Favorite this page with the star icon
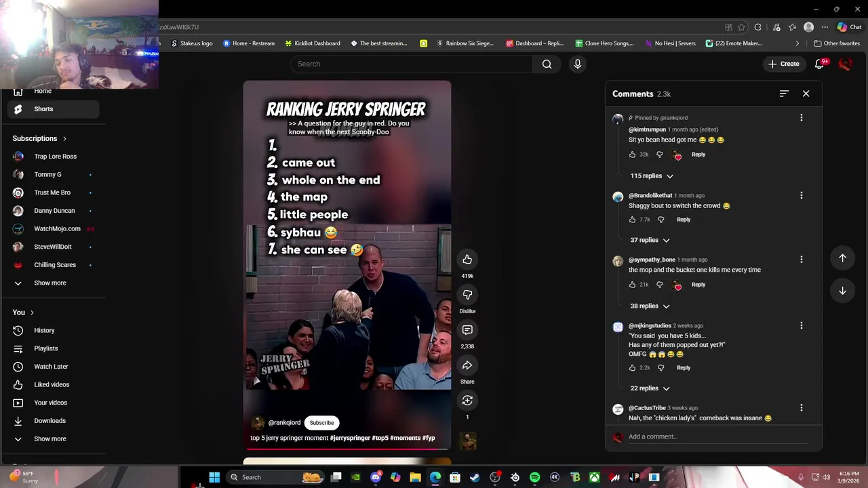The image size is (868, 488). click(741, 27)
